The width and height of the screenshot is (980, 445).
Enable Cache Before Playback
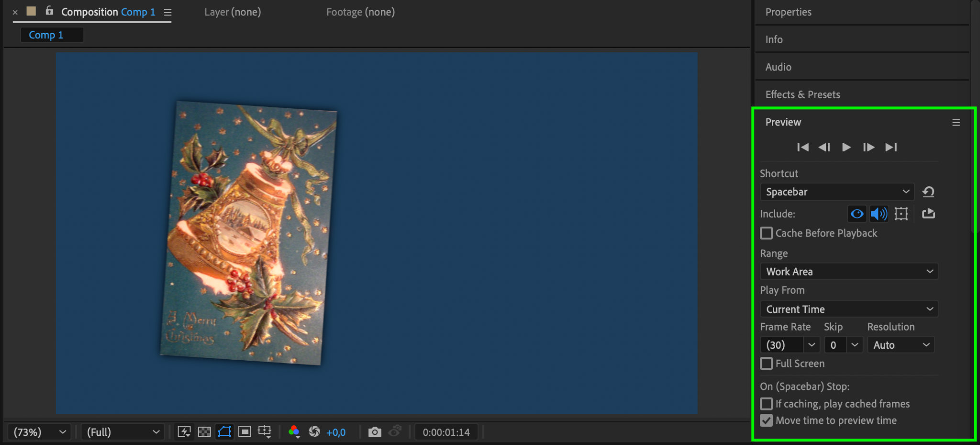click(767, 233)
